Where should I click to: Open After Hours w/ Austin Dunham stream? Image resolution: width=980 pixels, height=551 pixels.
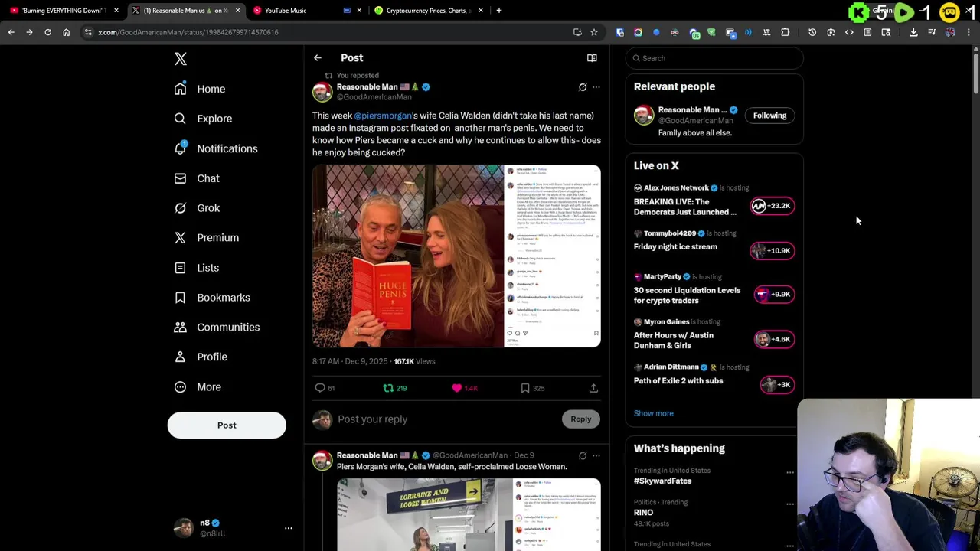pos(714,336)
